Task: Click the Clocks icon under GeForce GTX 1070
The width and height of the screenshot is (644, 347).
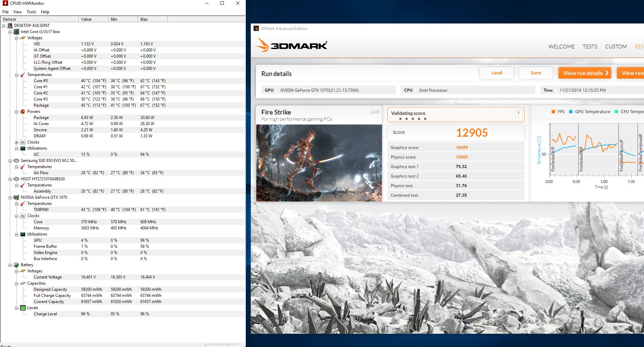Action: pyautogui.click(x=23, y=216)
